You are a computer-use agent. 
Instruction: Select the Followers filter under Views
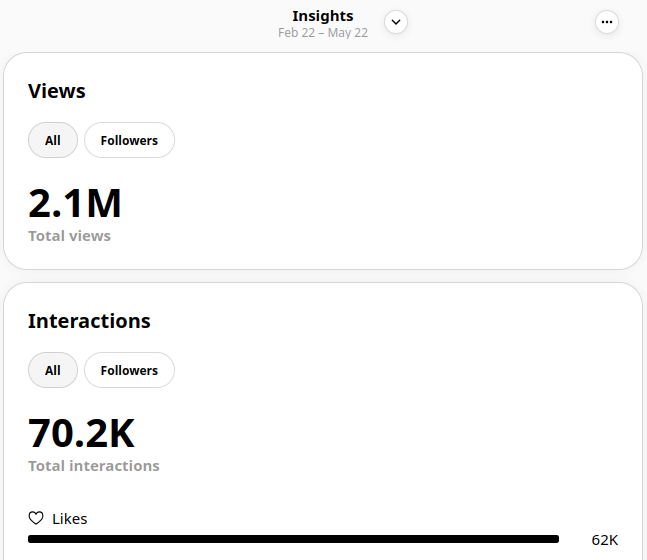point(129,141)
